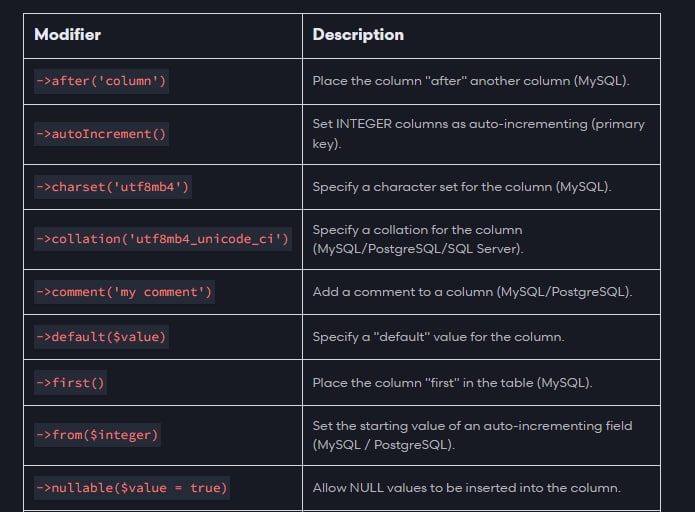
Task: Click the ->comment('my comment') code snippet
Action: pyautogui.click(x=124, y=292)
